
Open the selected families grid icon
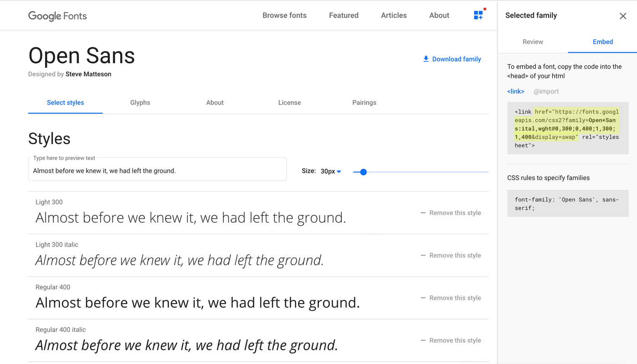point(478,15)
